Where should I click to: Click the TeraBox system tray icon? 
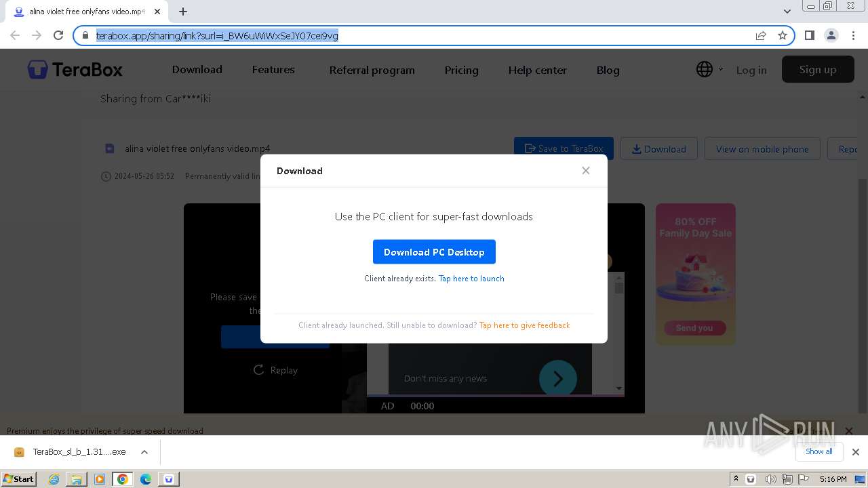pyautogui.click(x=751, y=479)
